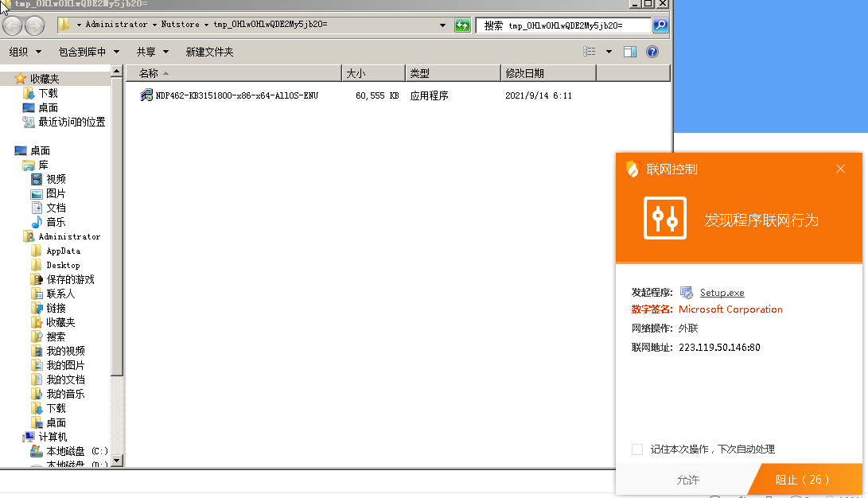Click the search input field
868x498 pixels.
[x=563, y=25]
